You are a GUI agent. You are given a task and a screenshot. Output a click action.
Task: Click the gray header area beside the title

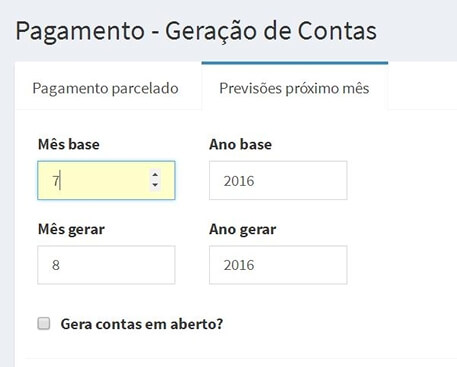417,31
